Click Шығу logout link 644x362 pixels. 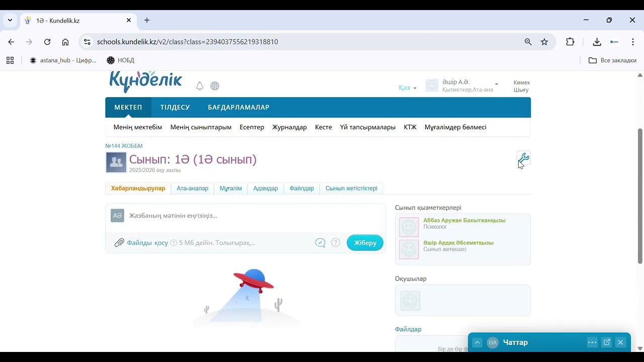(x=521, y=90)
